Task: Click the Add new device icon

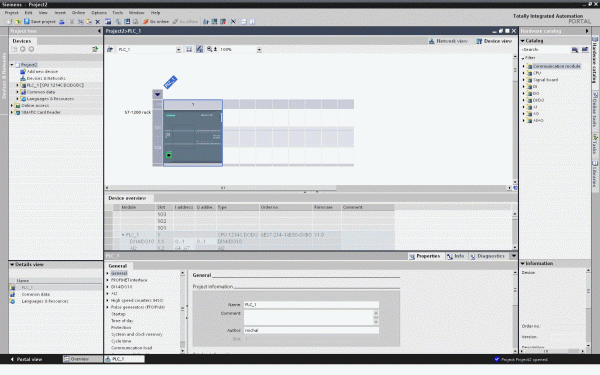Action: click(x=23, y=72)
